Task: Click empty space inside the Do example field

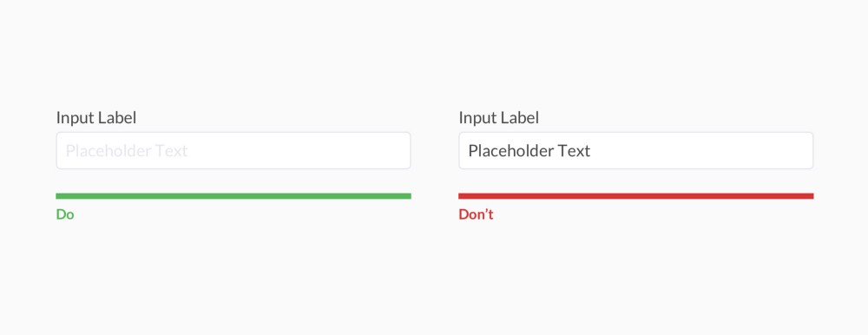Action: [310, 151]
